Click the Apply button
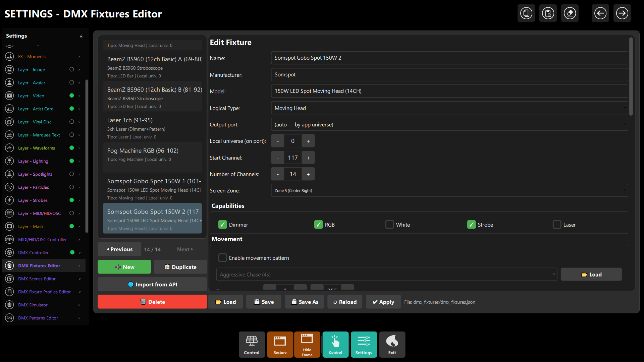 tap(383, 302)
